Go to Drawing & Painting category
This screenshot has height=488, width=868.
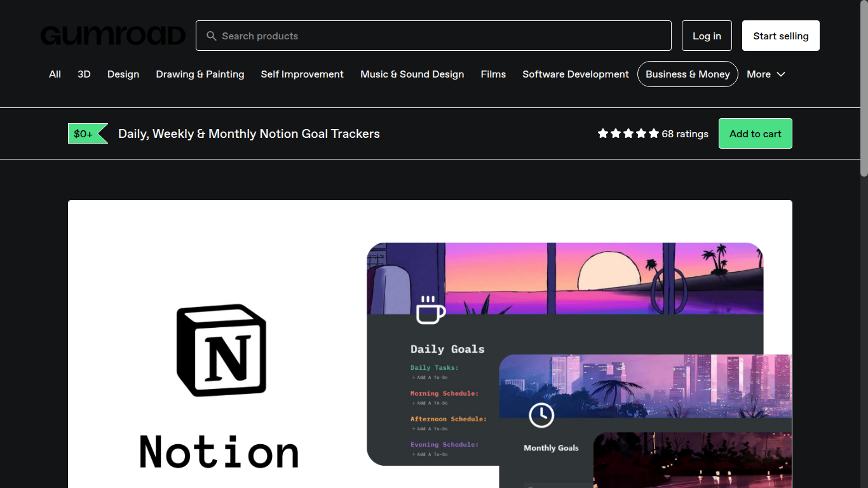click(200, 74)
